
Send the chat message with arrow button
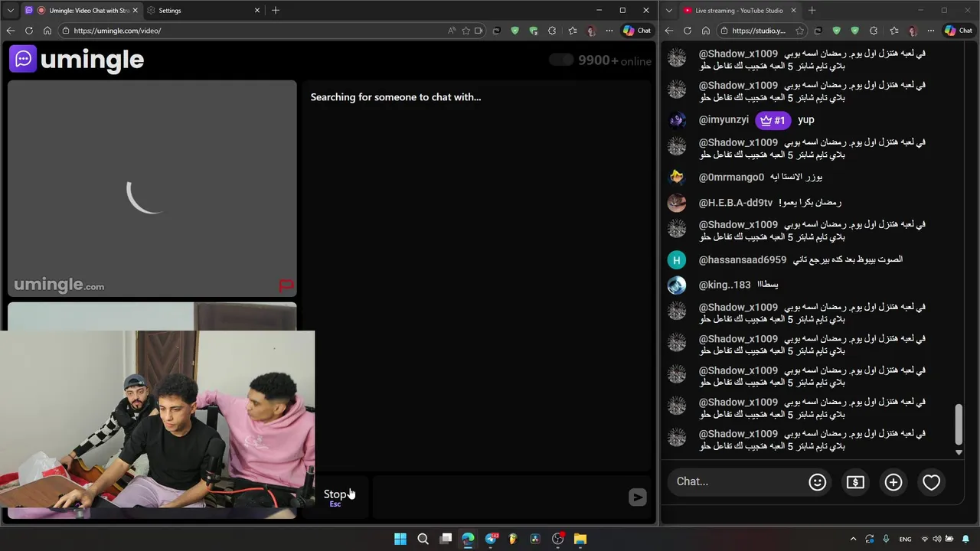pos(637,497)
